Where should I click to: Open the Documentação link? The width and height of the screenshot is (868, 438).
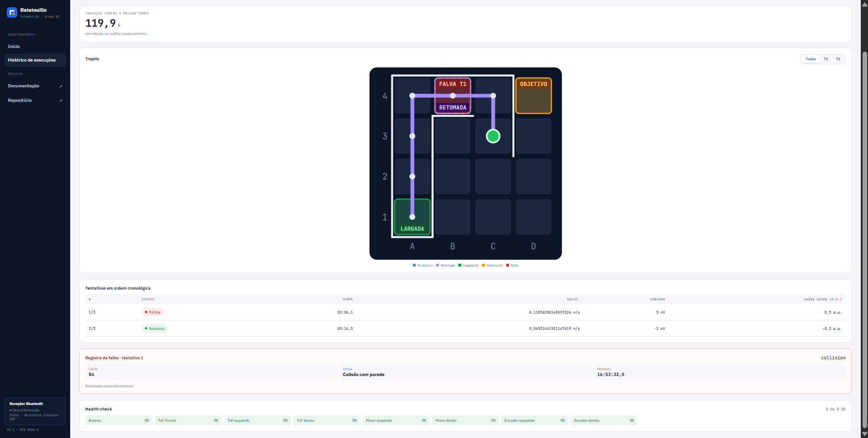35,86
